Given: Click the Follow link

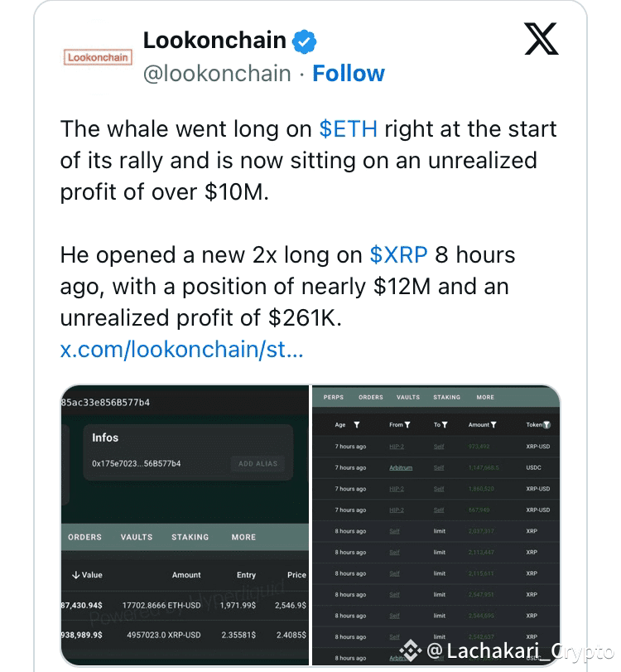Looking at the screenshot, I should pyautogui.click(x=349, y=74).
